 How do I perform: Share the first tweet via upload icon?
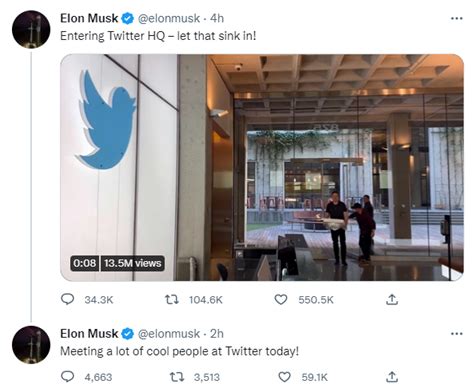(x=392, y=300)
